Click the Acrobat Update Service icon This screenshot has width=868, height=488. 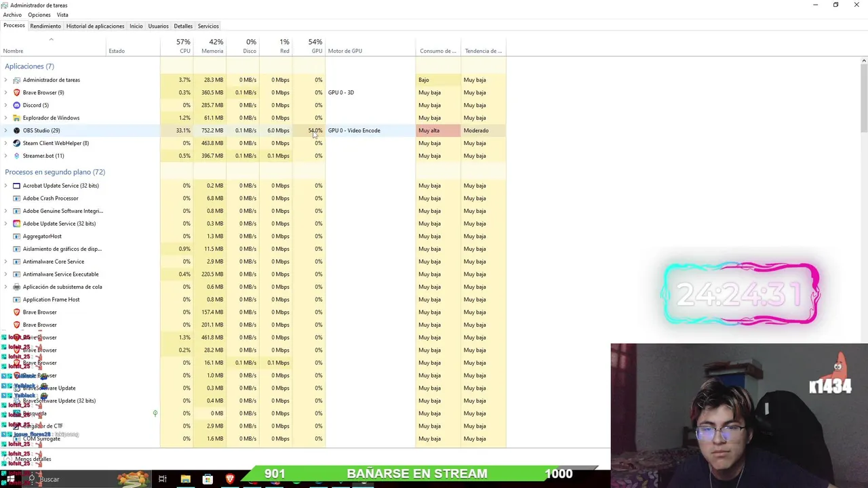17,186
